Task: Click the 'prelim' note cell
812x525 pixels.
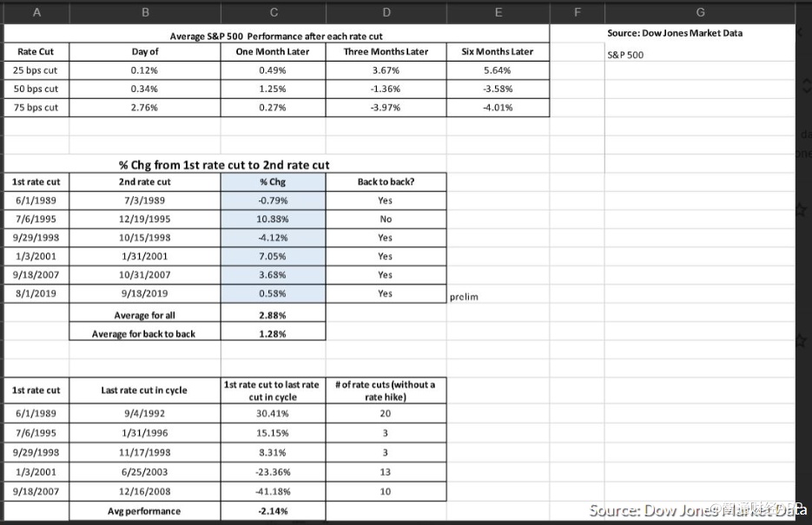Action: point(464,297)
